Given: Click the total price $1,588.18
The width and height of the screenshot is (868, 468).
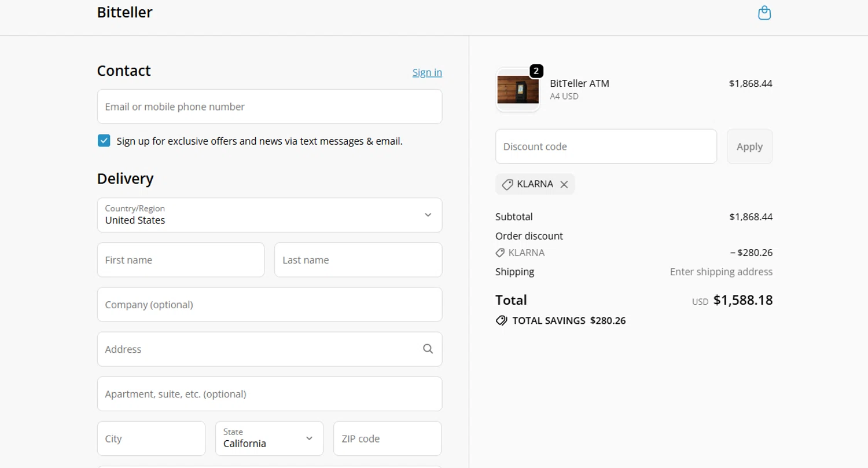Looking at the screenshot, I should pyautogui.click(x=743, y=300).
